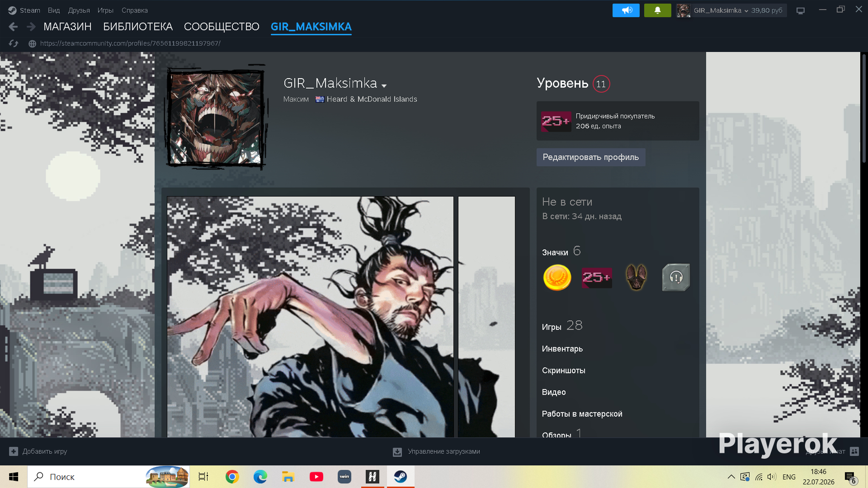Switch the ENG input language
Image resolution: width=868 pixels, height=488 pixels.
[789, 477]
